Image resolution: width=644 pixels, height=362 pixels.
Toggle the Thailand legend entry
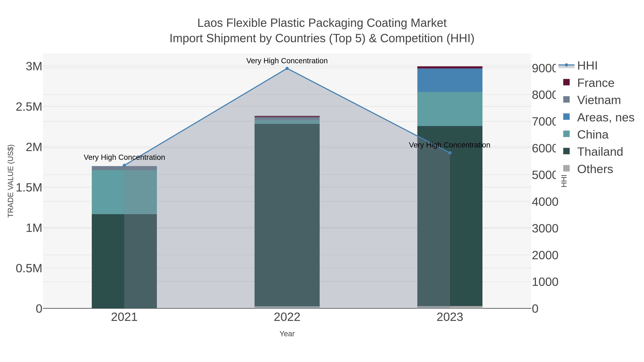click(x=593, y=152)
